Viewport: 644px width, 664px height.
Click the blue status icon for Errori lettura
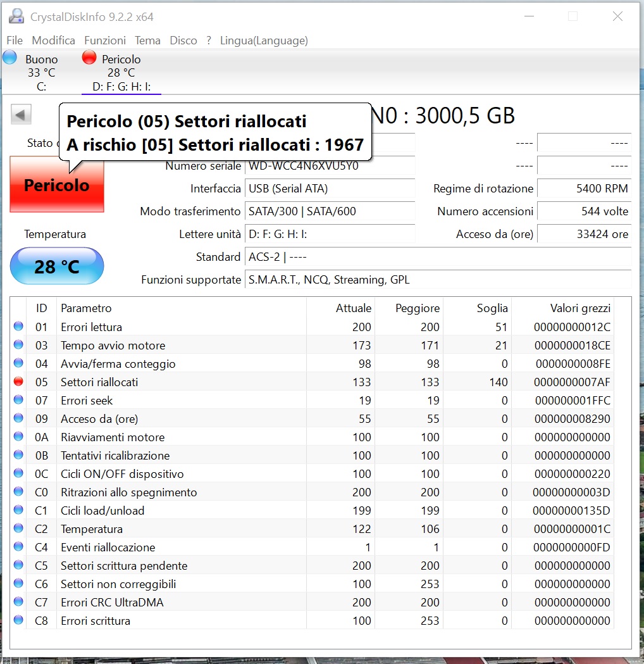pos(18,327)
